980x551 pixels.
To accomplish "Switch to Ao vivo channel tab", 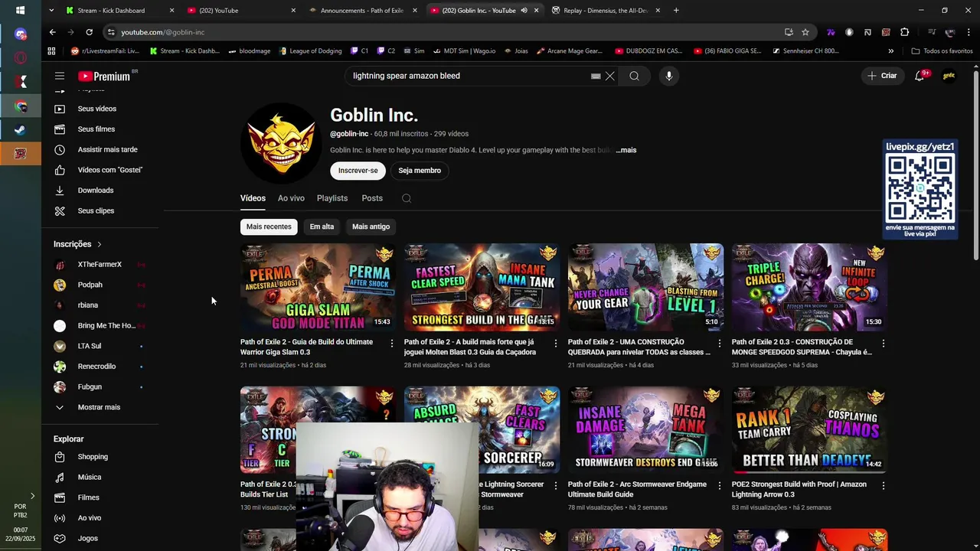I will (x=291, y=198).
